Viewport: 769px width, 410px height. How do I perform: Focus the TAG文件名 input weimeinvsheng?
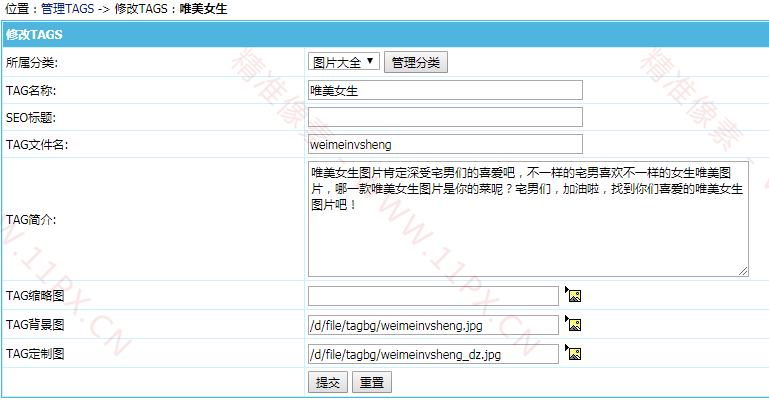tap(445, 144)
